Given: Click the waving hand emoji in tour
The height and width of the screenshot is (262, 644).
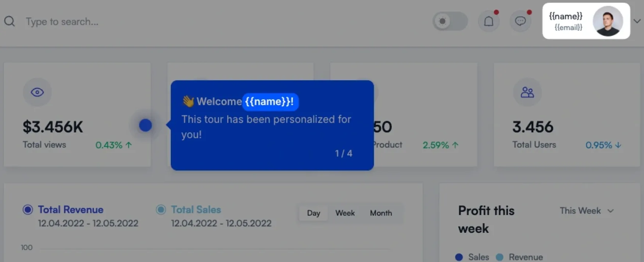Looking at the screenshot, I should tap(188, 101).
